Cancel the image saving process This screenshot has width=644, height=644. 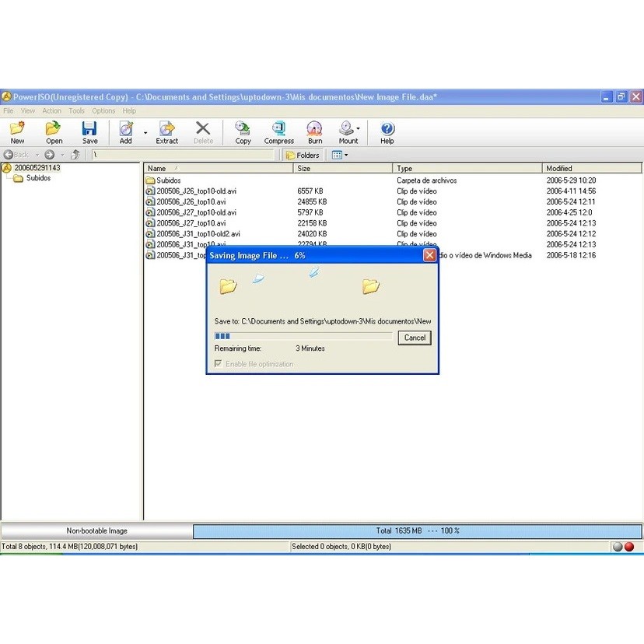coord(415,338)
